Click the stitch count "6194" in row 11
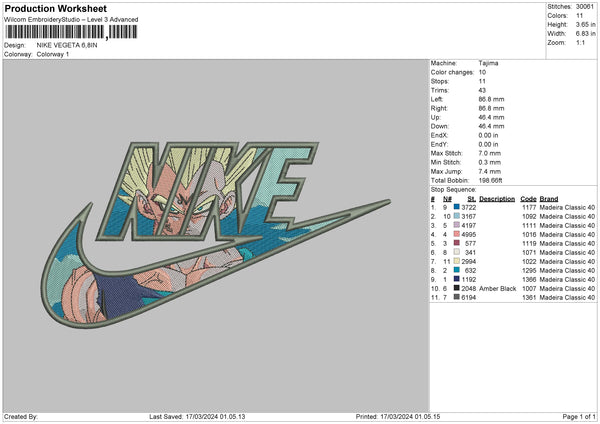 [x=469, y=298]
